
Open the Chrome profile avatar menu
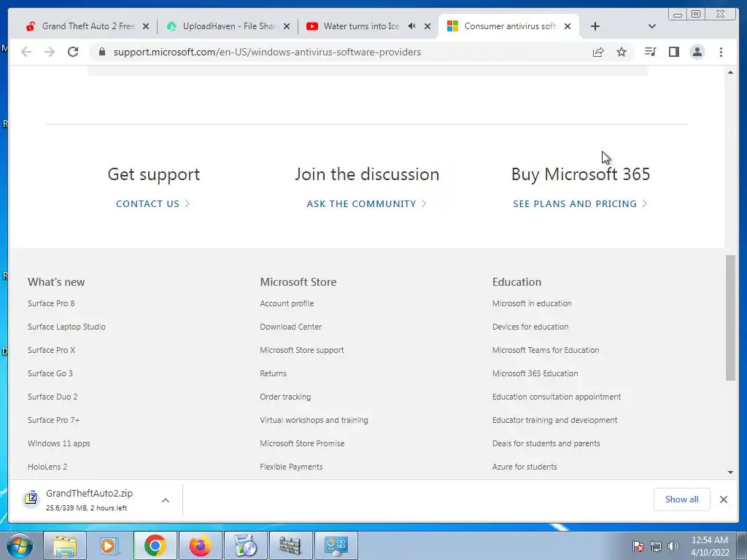tap(697, 52)
